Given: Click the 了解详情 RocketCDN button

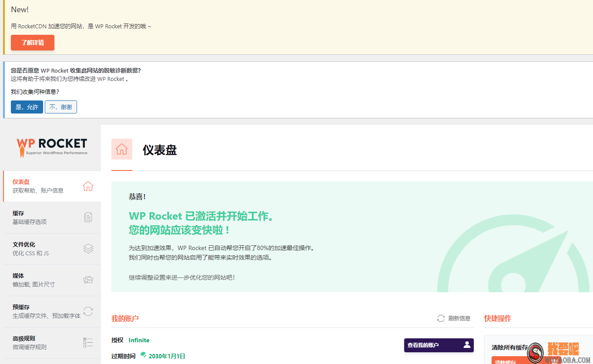Looking at the screenshot, I should point(33,43).
